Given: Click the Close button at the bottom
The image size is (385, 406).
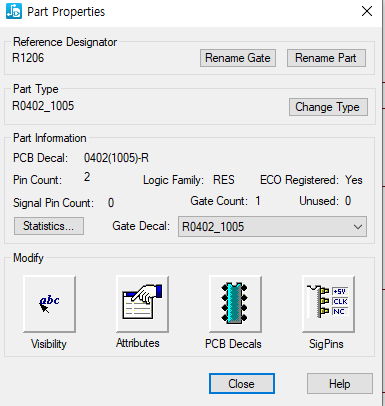Looking at the screenshot, I should [242, 384].
